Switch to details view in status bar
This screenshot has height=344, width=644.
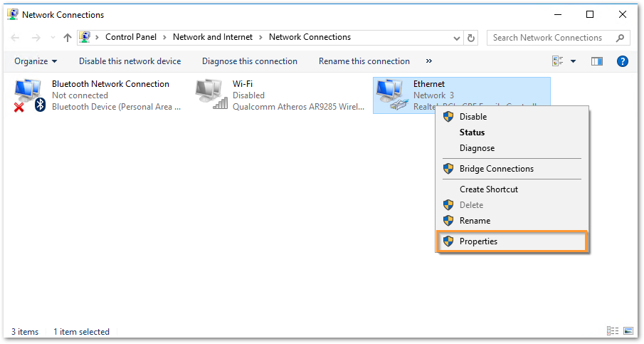click(612, 331)
